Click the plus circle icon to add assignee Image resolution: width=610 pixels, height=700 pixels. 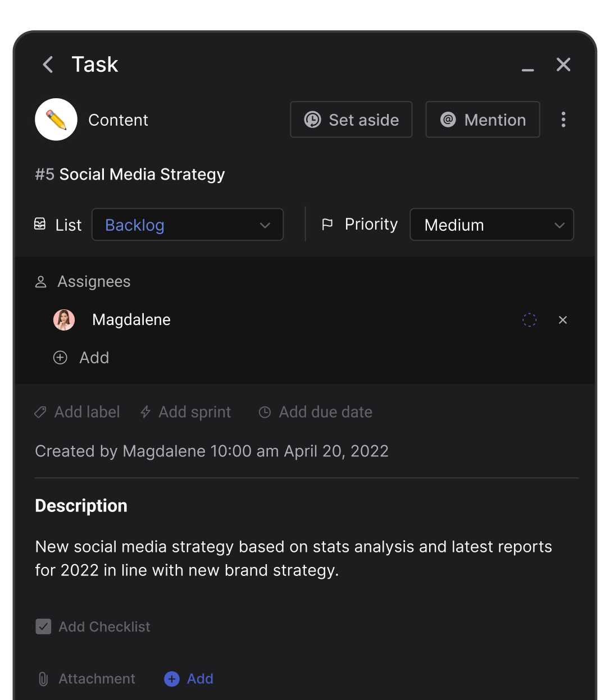[60, 358]
